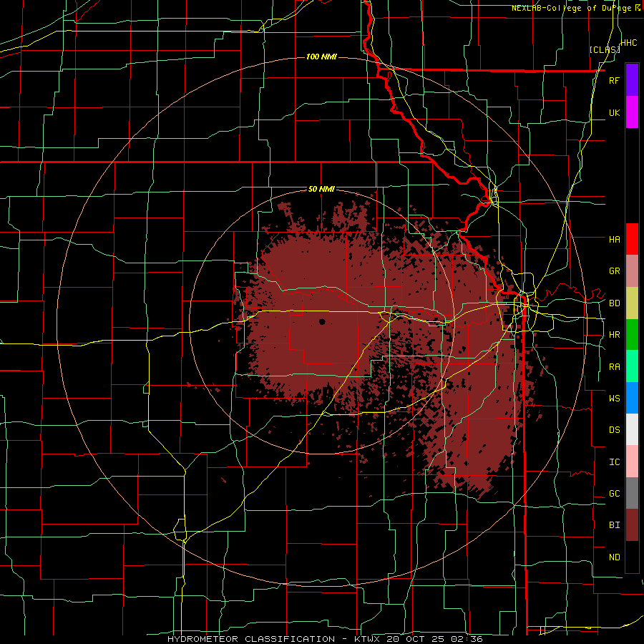Click the GR legend label

click(614, 271)
